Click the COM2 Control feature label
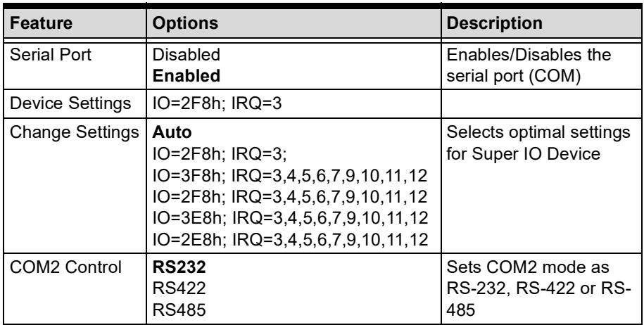 click(x=65, y=267)
